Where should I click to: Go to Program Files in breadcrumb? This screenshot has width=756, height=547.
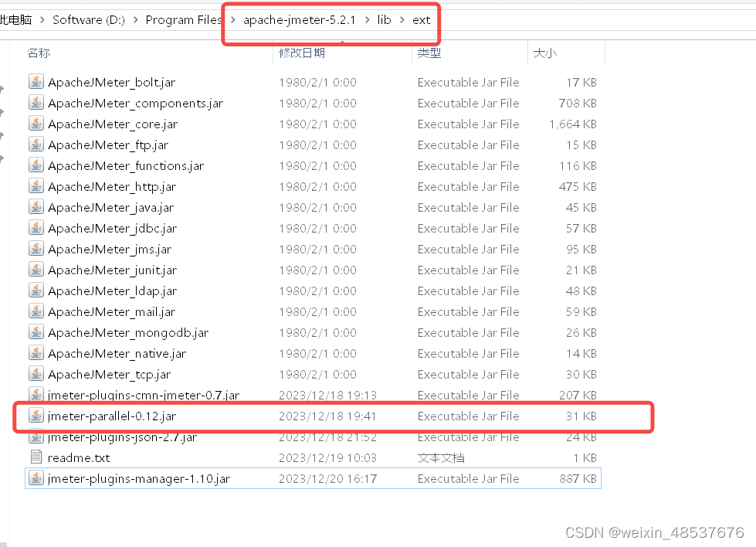click(184, 20)
